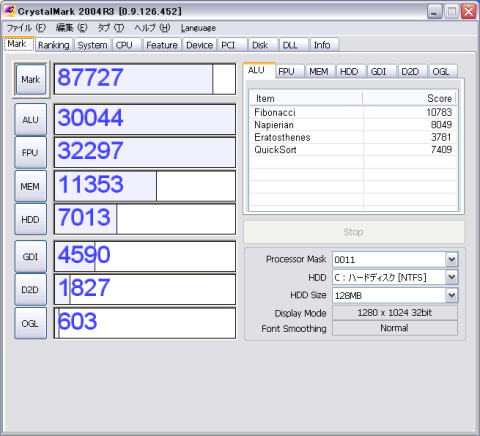
Task: Click the FPU score value 32297
Action: point(90,151)
